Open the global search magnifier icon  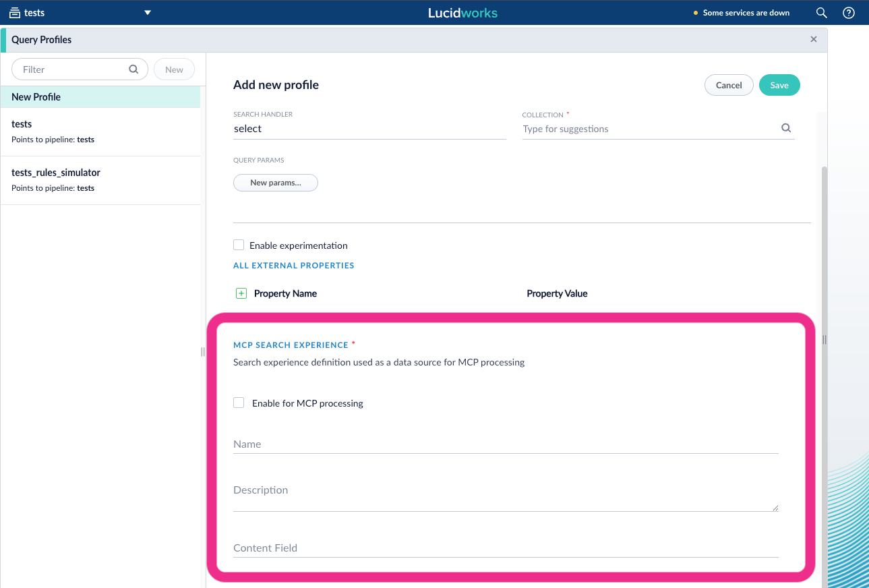click(821, 13)
